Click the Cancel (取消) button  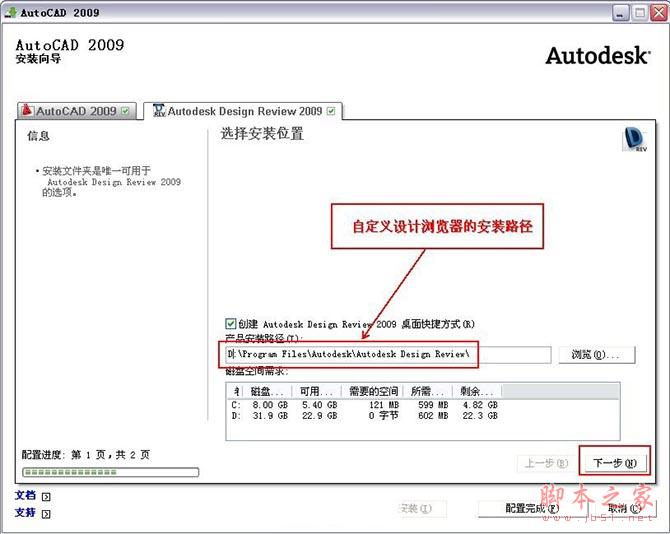coord(623,508)
